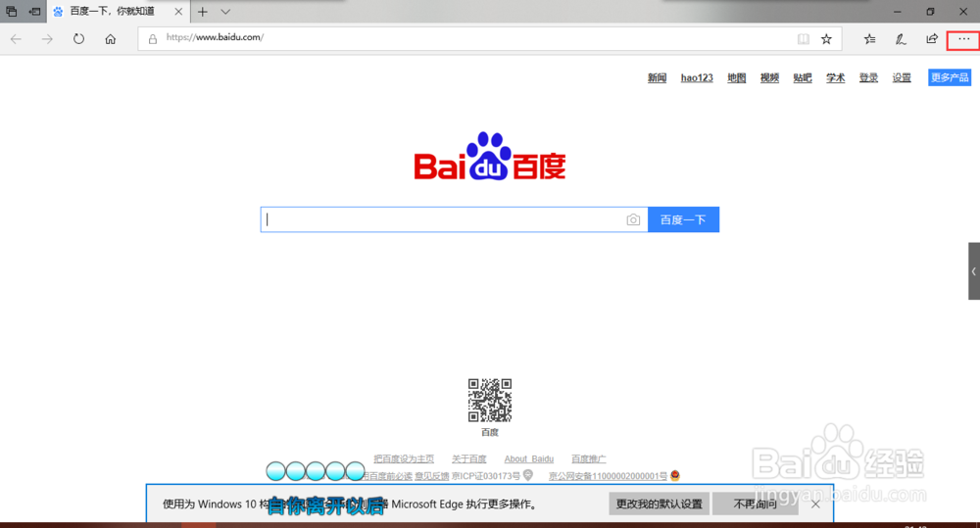
Task: Add notes with pen icon
Action: [901, 39]
